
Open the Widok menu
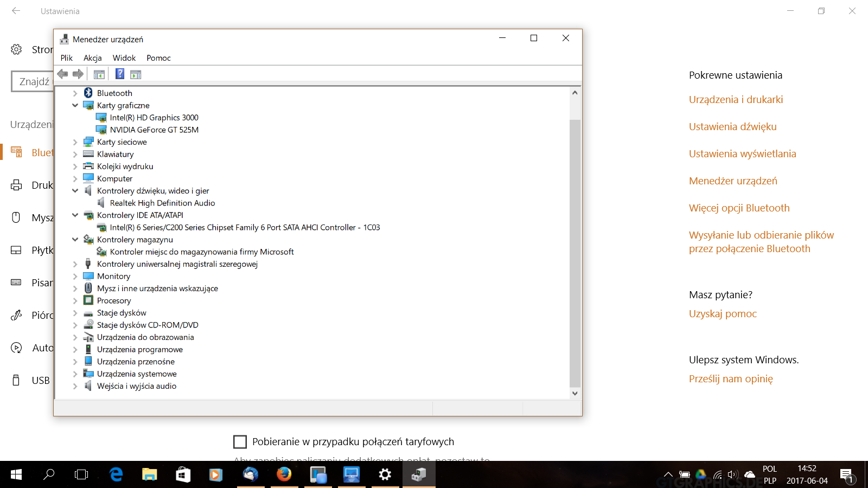[x=124, y=58]
